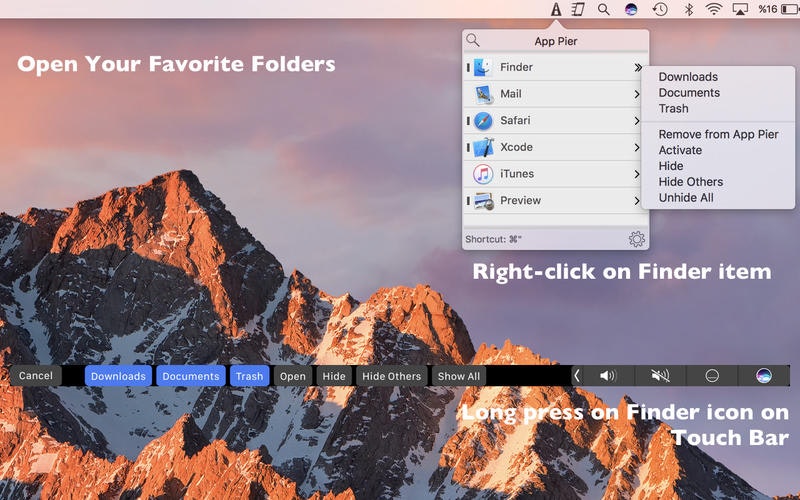The image size is (800, 500).
Task: Expand the Touch Bar control strip chevron
Action: click(577, 376)
